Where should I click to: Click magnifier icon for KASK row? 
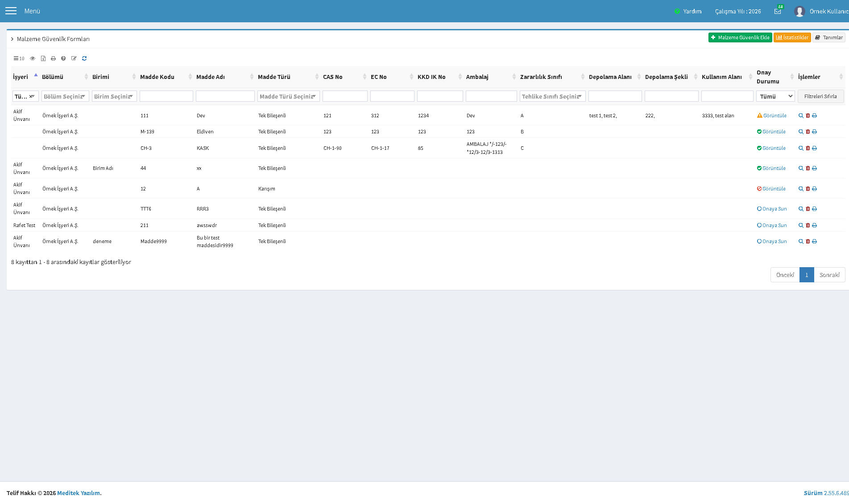point(801,148)
